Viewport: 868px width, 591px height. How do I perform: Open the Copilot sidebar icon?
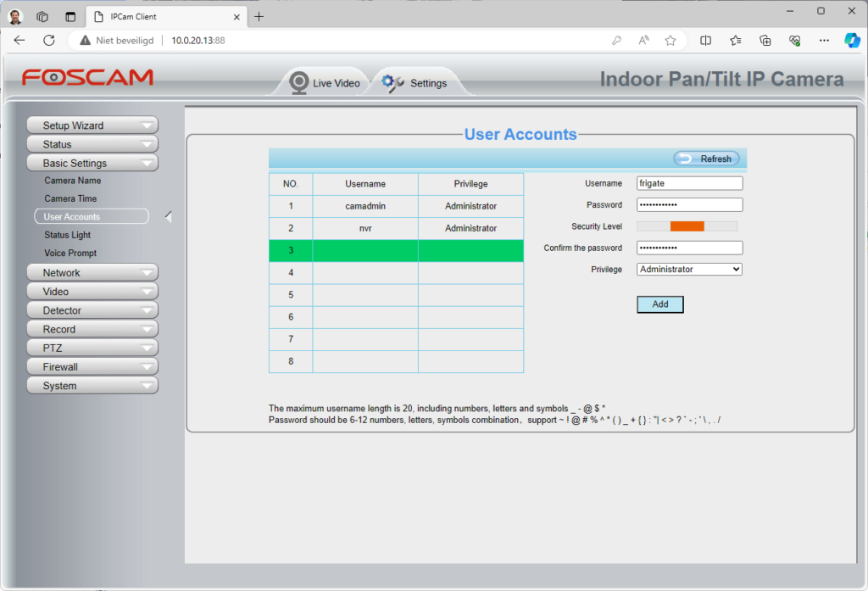point(851,40)
